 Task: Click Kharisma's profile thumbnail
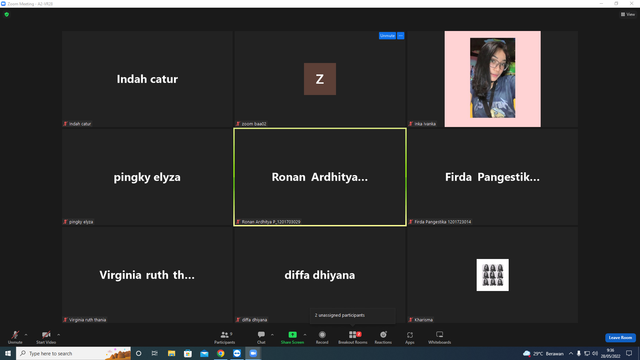coord(493,275)
